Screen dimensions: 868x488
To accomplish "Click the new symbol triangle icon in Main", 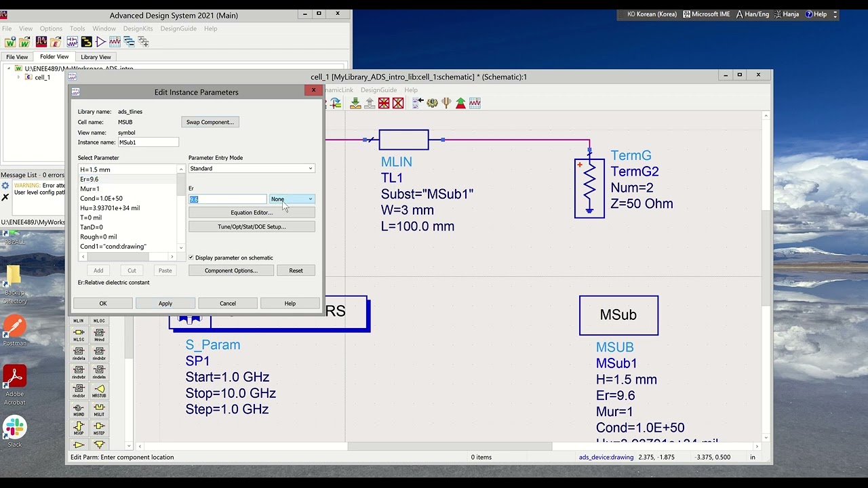I will click(x=101, y=42).
